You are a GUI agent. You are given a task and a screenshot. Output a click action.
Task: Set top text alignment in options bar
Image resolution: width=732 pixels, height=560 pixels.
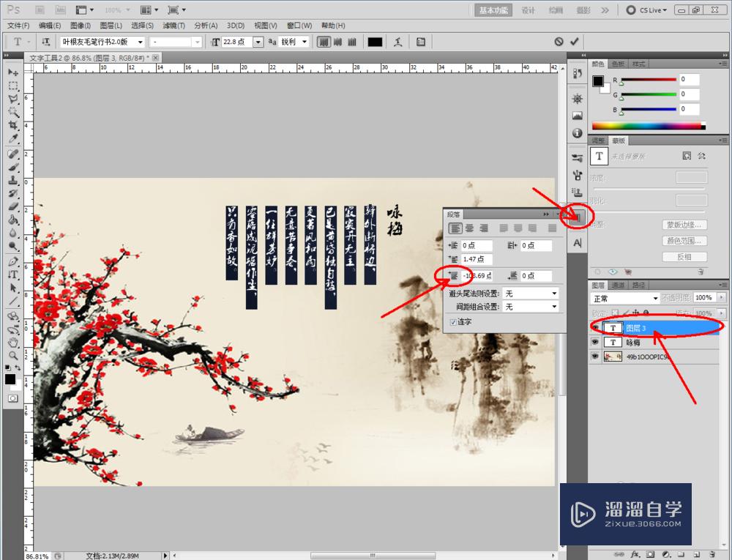click(x=323, y=42)
